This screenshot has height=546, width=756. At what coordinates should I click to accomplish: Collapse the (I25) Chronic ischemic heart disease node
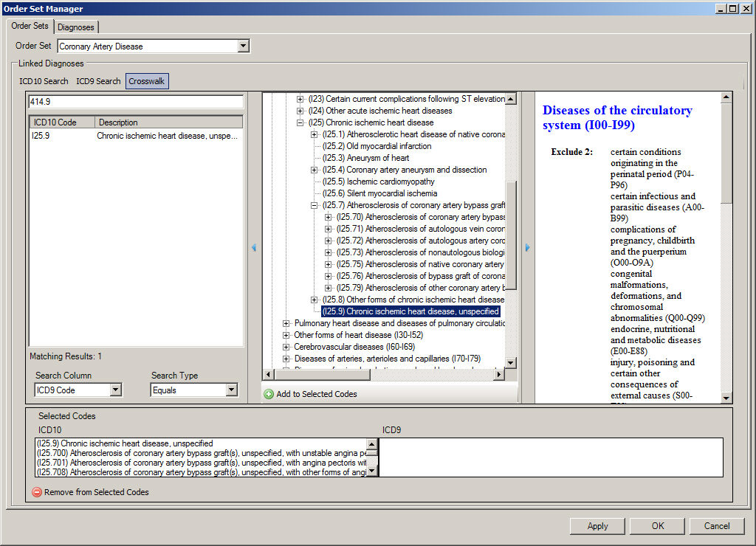(x=300, y=122)
